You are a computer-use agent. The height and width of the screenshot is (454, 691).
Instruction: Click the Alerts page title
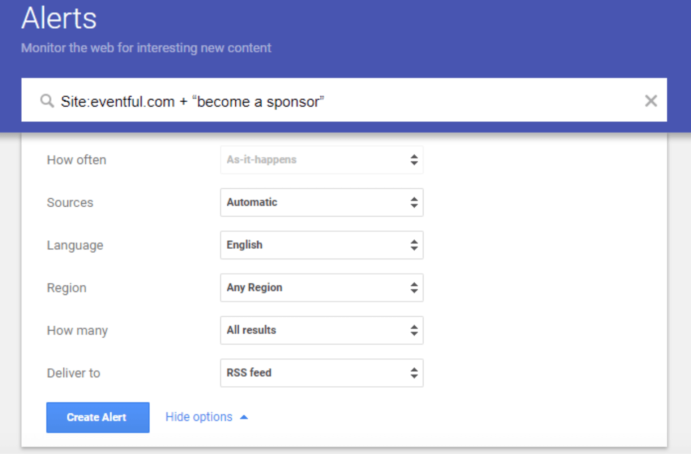59,19
